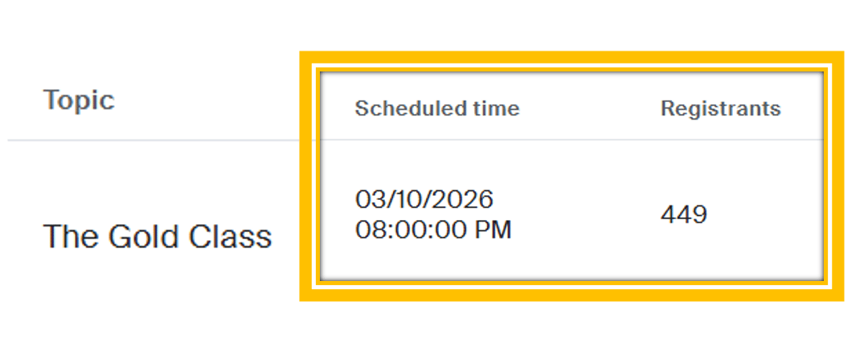Click the 08 hour in the time
This screenshot has width=868, height=338.
(367, 230)
